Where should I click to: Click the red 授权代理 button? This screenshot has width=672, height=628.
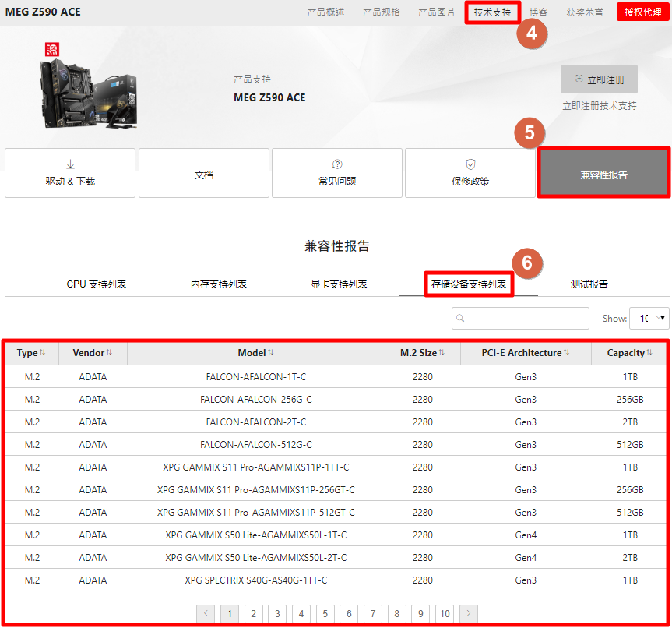tap(642, 12)
